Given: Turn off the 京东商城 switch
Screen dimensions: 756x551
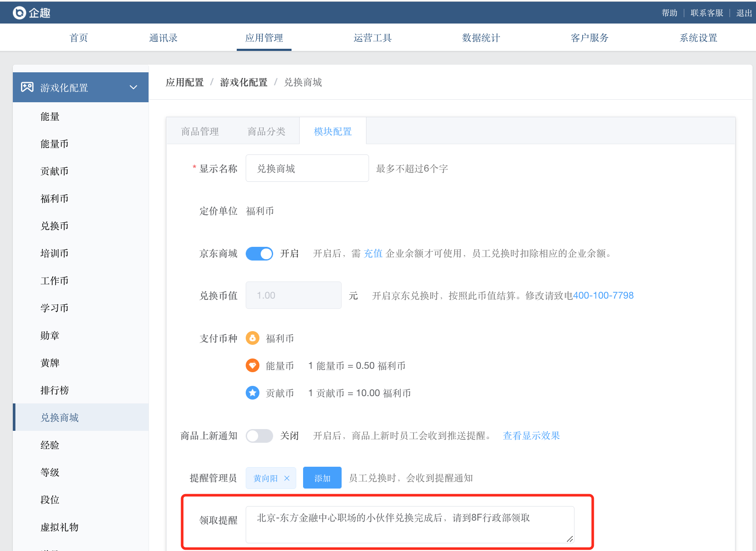Looking at the screenshot, I should (259, 254).
